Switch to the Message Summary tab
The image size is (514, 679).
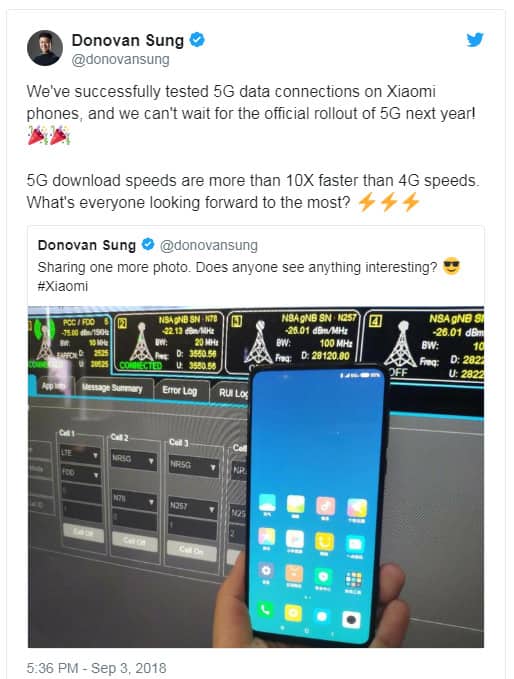pyautogui.click(x=113, y=388)
